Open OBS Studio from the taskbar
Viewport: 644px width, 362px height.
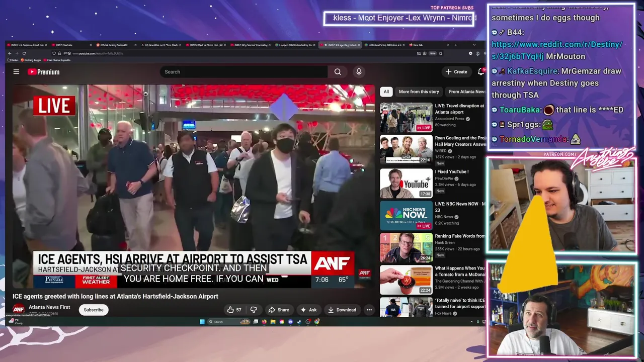308,322
